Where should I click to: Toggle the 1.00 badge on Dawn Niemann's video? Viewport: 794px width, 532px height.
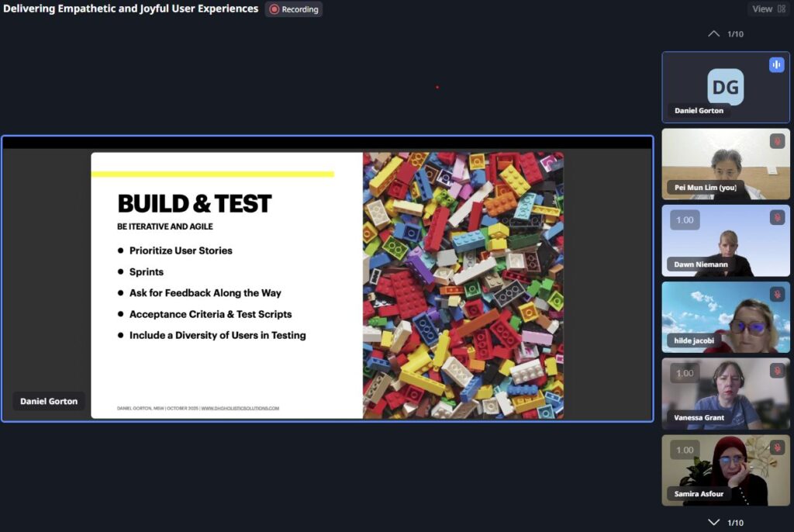point(685,219)
